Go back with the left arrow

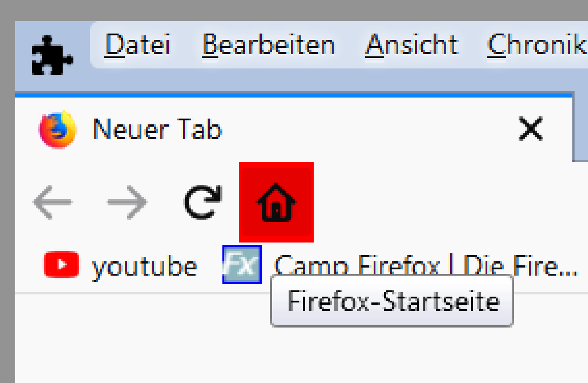click(52, 202)
